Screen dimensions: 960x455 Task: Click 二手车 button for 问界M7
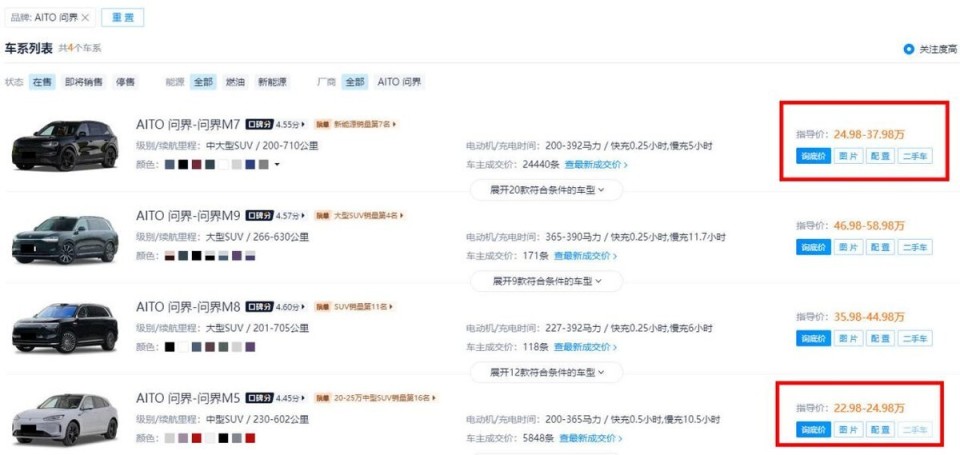915,156
